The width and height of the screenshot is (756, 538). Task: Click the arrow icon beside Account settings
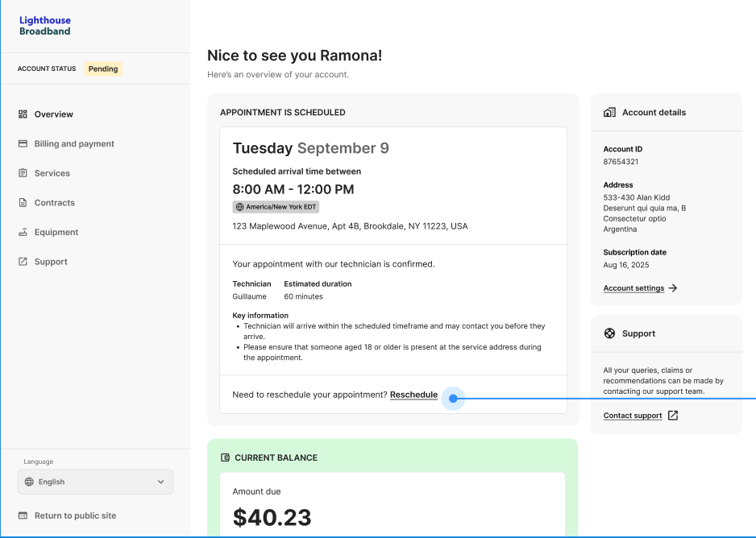pos(673,288)
